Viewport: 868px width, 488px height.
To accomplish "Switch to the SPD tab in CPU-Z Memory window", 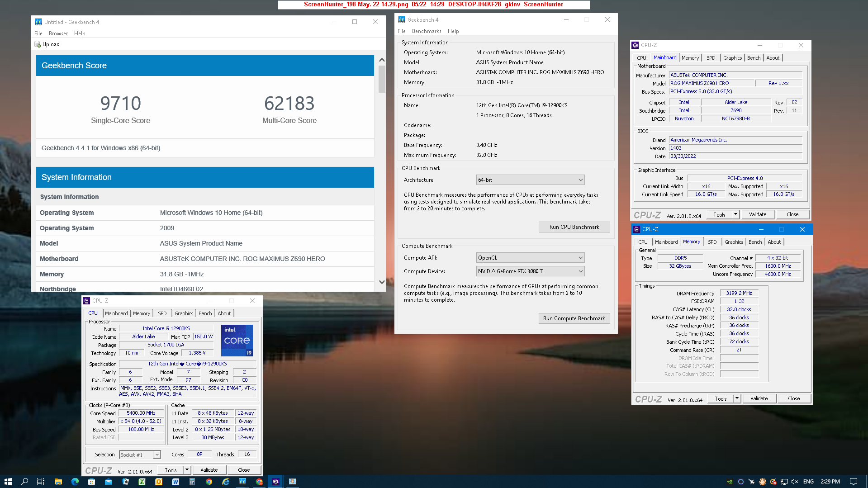I will [x=712, y=242].
